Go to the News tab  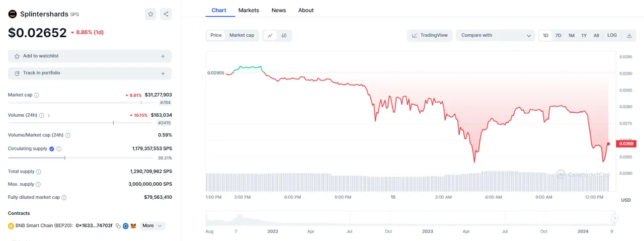[279, 10]
